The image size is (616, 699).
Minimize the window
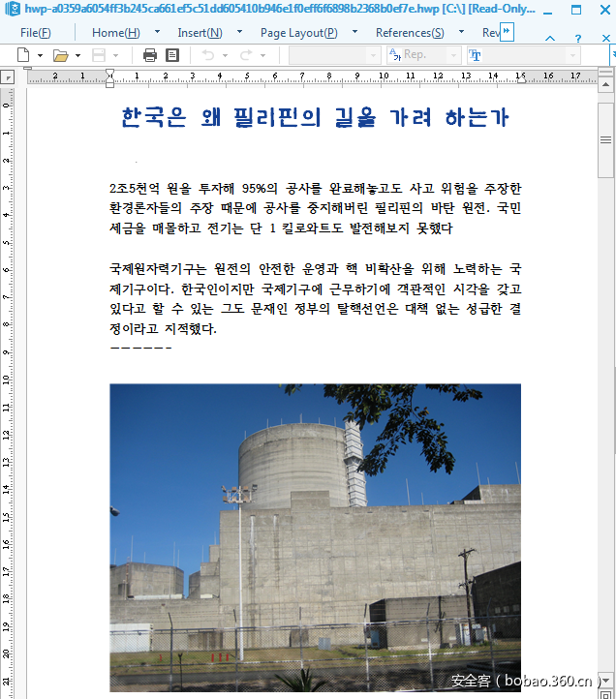tap(548, 13)
